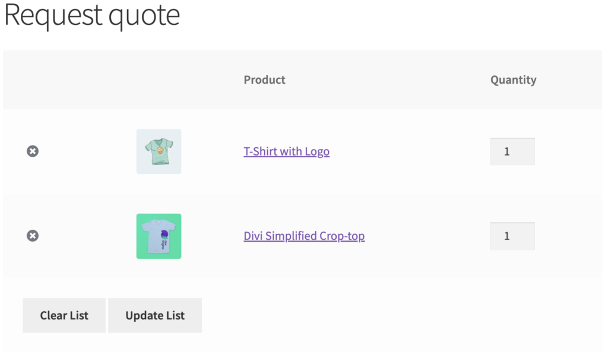Remove Divi Simplified Crop-top from the list
This screenshot has height=364, width=608.
point(33,236)
